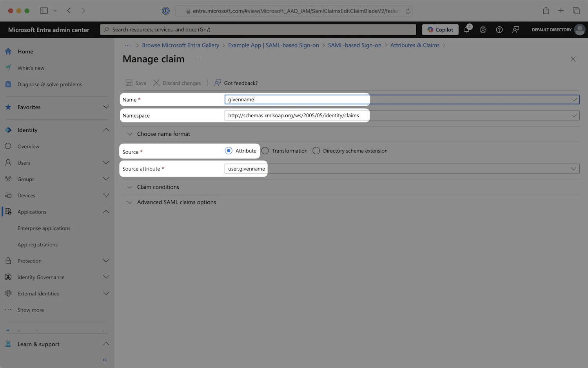Click the Namespace input field

tap(402, 115)
